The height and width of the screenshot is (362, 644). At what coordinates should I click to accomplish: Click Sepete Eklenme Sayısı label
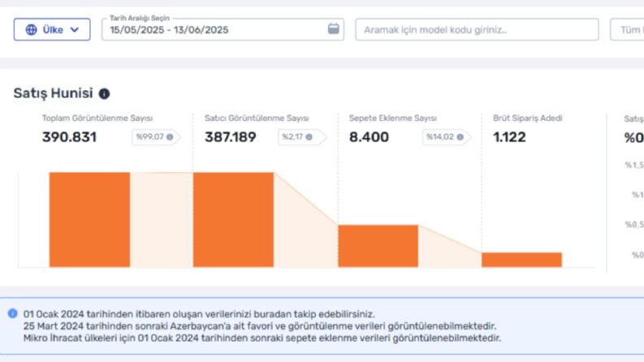(x=392, y=119)
